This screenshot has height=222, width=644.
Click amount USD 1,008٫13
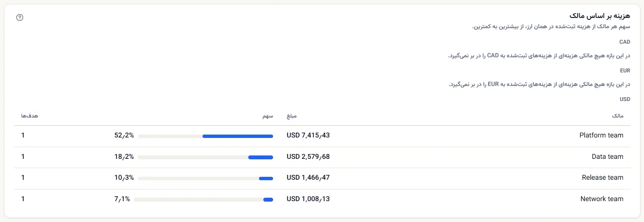point(308,199)
